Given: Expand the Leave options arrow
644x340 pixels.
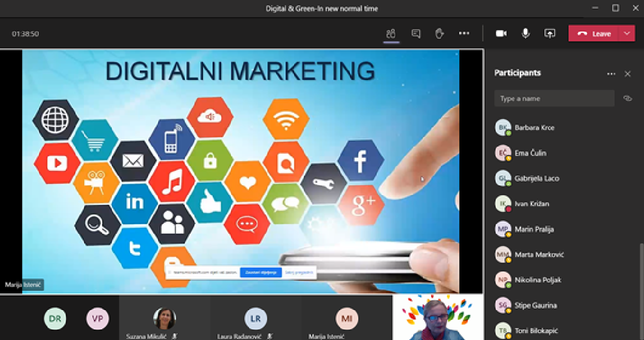Looking at the screenshot, I should [627, 34].
